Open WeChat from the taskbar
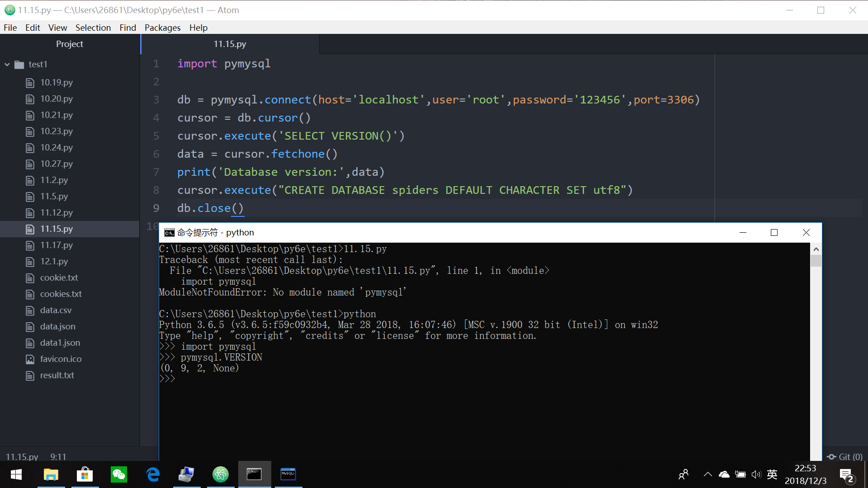 pyautogui.click(x=119, y=474)
